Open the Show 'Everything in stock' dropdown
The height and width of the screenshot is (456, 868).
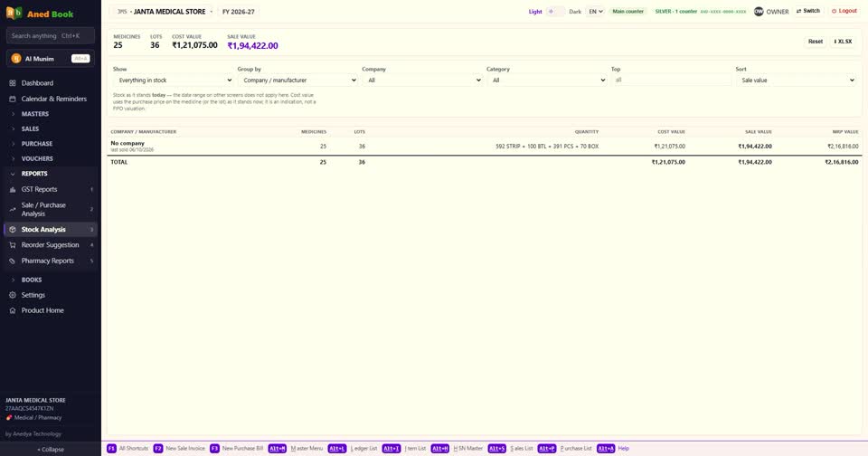coord(173,81)
